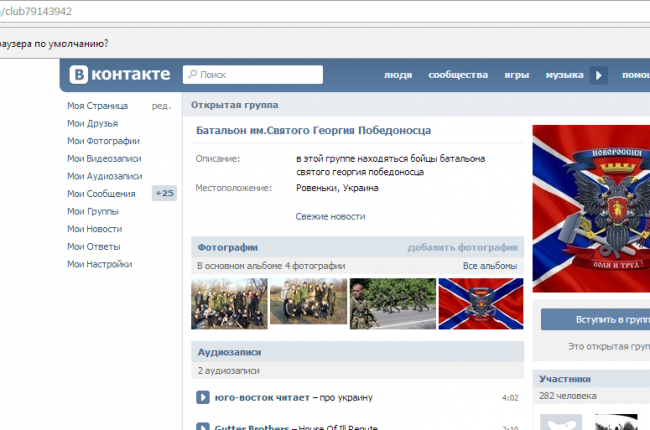The image size is (650, 430).
Task: Open Мои Сообщения in sidebar
Action: click(x=101, y=194)
